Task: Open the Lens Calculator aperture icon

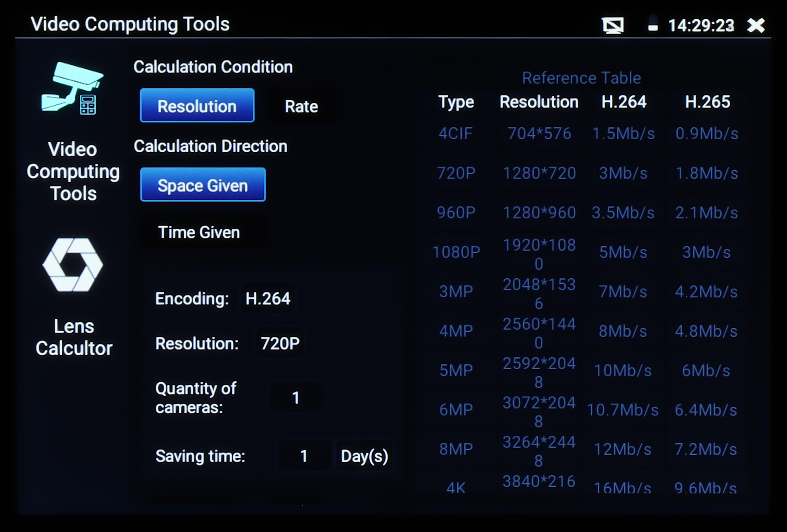Action: [x=73, y=265]
